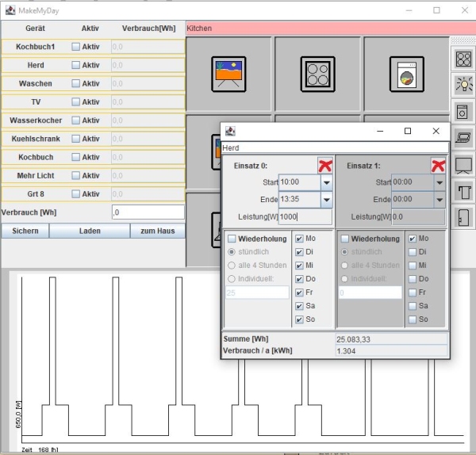This screenshot has height=455, width=476.
Task: Open Start time dropdown of Einsatz 1
Action: click(440, 182)
